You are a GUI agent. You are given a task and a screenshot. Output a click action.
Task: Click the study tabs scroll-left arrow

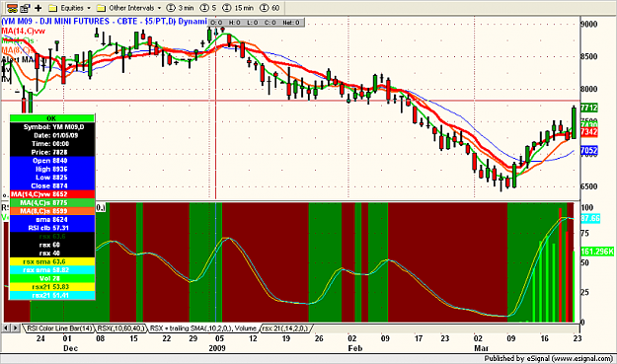tap(6, 328)
